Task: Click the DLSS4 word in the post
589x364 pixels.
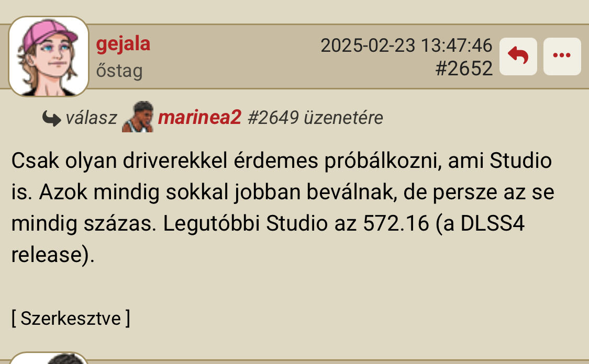Action: click(492, 223)
